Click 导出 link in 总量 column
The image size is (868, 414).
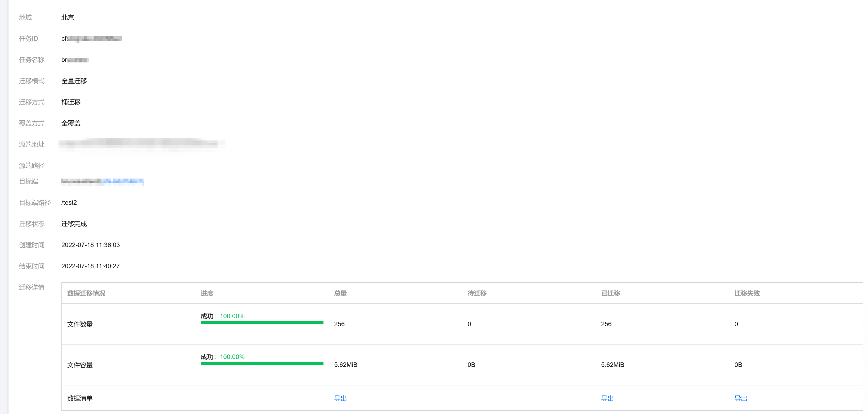coord(340,398)
